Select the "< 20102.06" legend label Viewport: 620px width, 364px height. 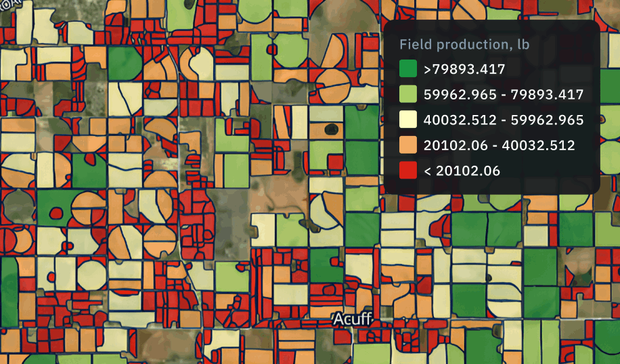pos(462,170)
